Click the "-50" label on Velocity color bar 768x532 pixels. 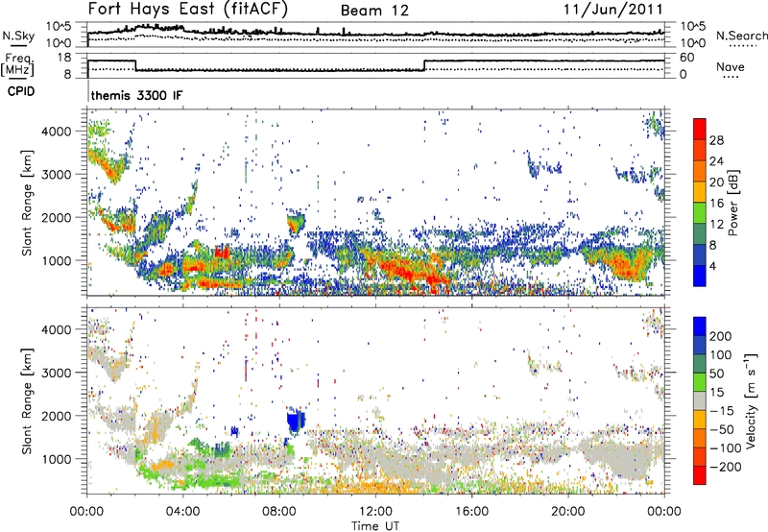[x=722, y=429]
